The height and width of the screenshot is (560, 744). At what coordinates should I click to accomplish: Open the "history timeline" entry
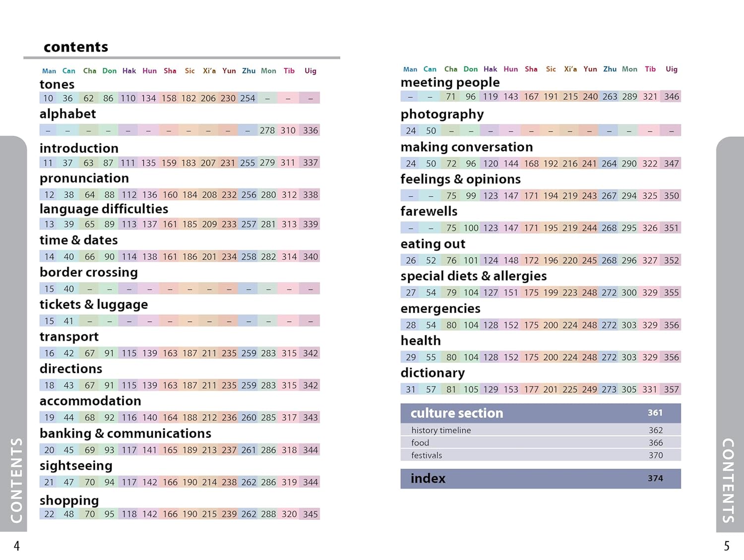441,430
